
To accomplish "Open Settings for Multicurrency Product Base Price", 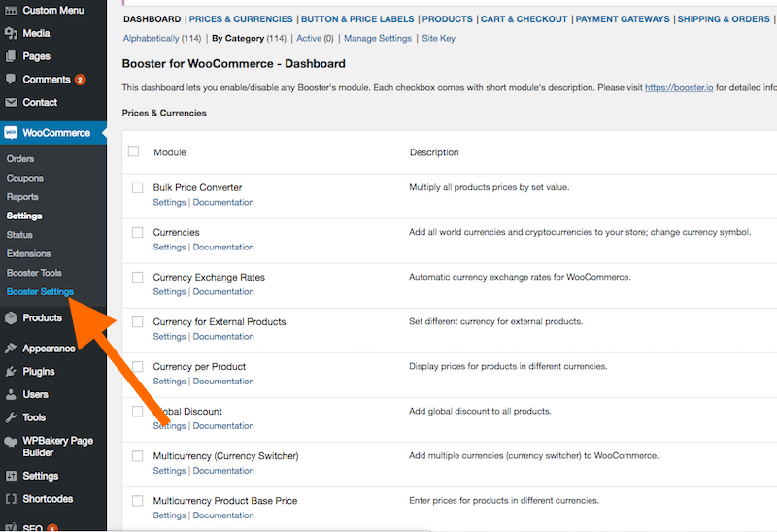I will (169, 515).
